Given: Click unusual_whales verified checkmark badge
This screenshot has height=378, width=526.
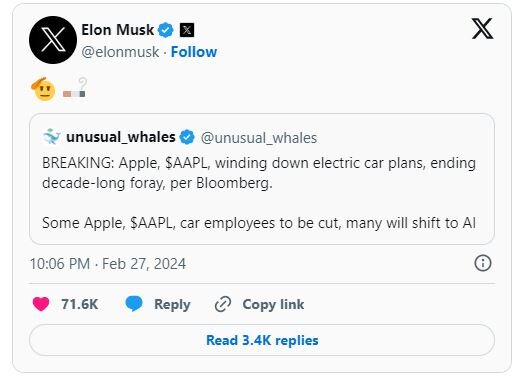Looking at the screenshot, I should point(187,137).
